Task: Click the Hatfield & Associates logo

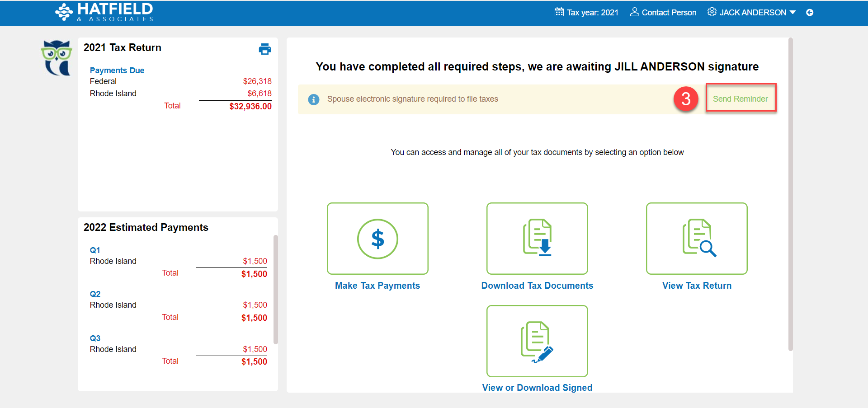Action: (104, 13)
